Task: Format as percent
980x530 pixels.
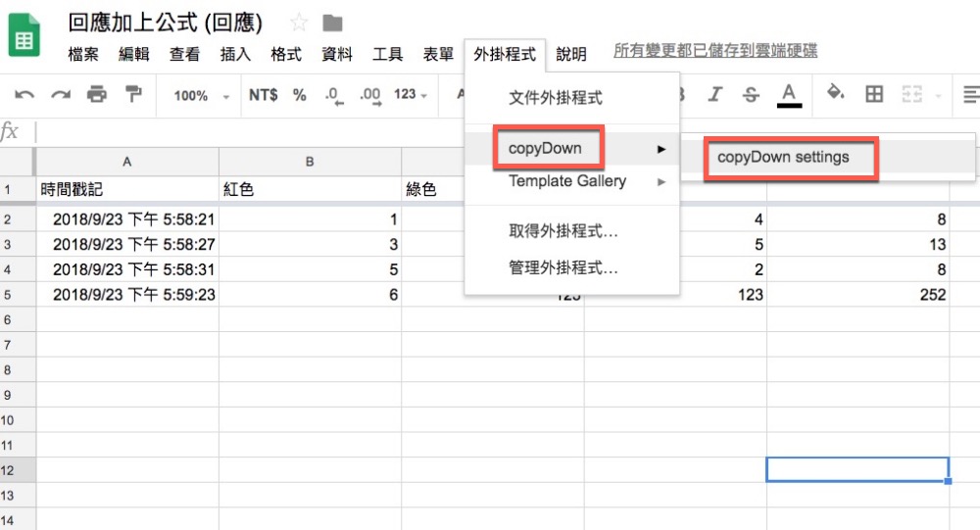Action: click(299, 95)
